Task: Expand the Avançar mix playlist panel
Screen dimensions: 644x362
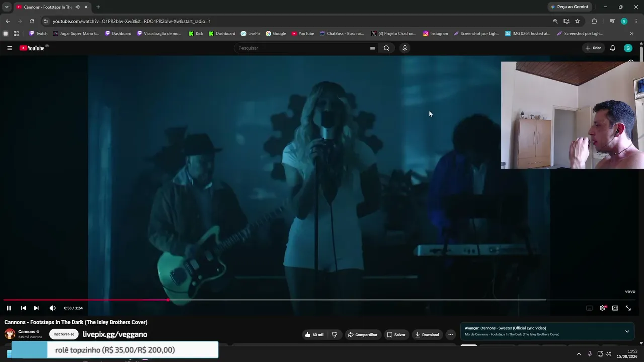Action: point(627,331)
